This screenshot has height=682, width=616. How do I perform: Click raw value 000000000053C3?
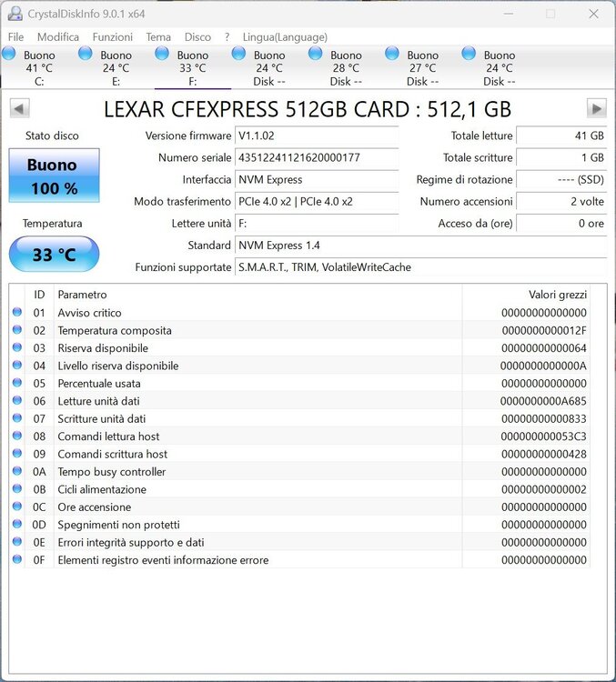544,436
